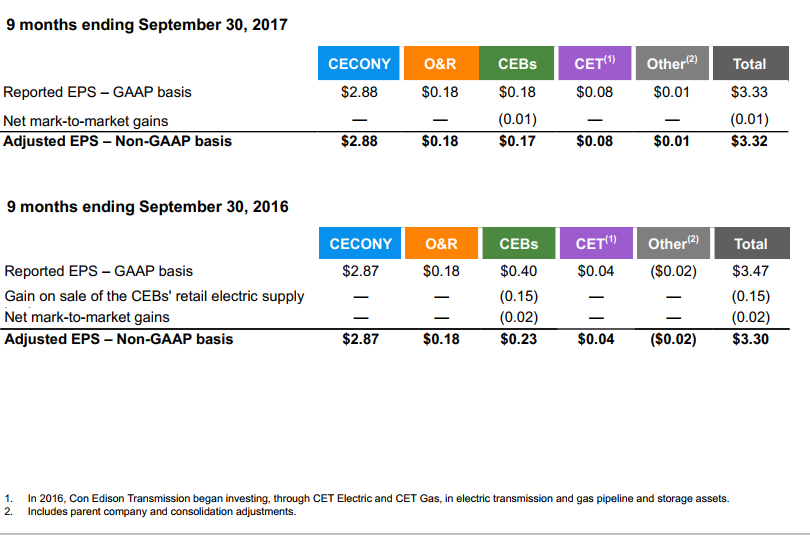Screen dimensions: 810x535
Task: Click the Total header in 2016 table
Action: (752, 243)
